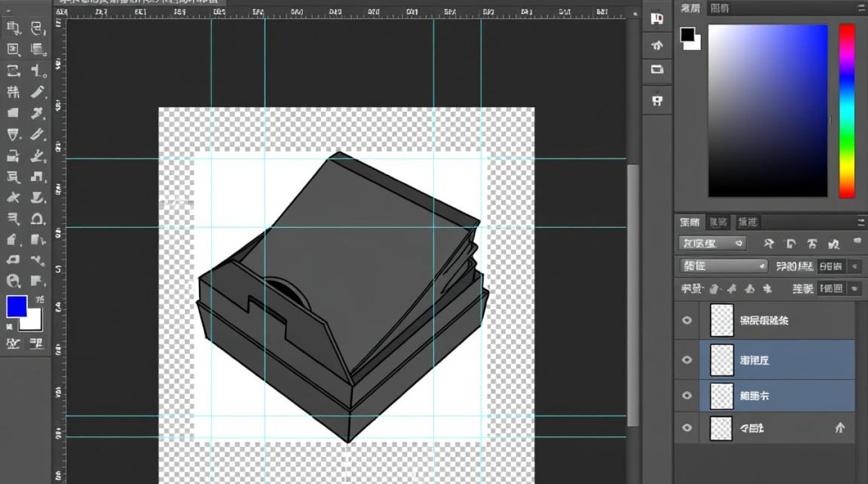Toggle visibility of the second layer
The width and height of the screenshot is (868, 484).
tap(687, 359)
